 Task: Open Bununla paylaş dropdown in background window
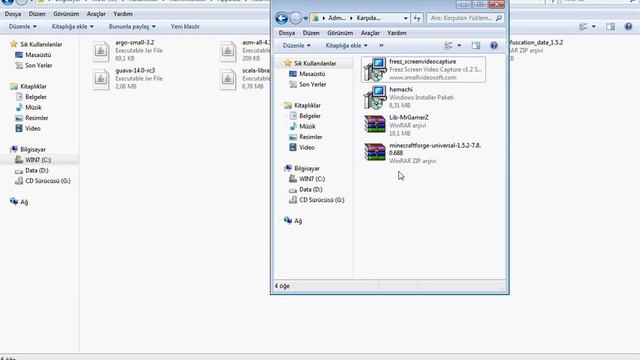coord(132,27)
